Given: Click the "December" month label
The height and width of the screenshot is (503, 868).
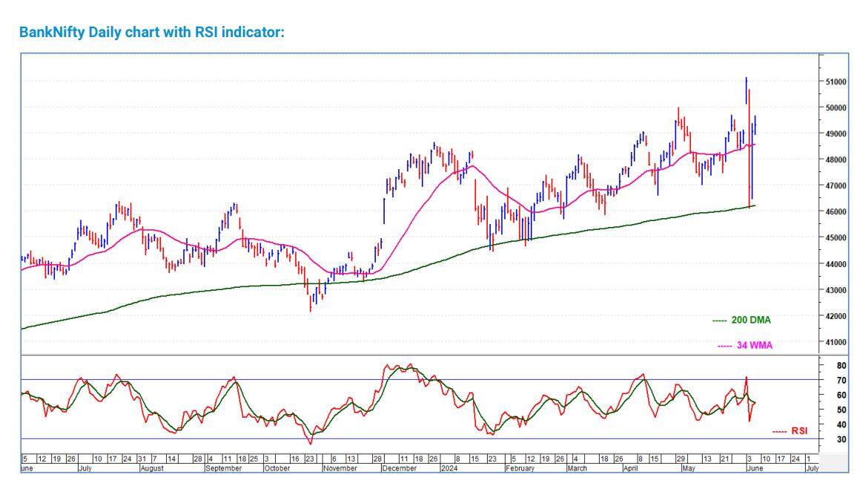Looking at the screenshot, I should click(x=399, y=469).
